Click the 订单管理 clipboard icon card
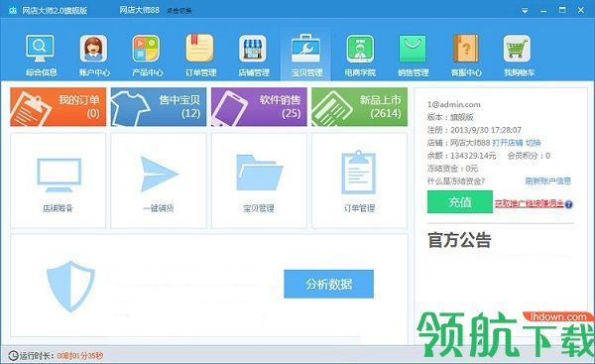595x364 pixels. 359,181
